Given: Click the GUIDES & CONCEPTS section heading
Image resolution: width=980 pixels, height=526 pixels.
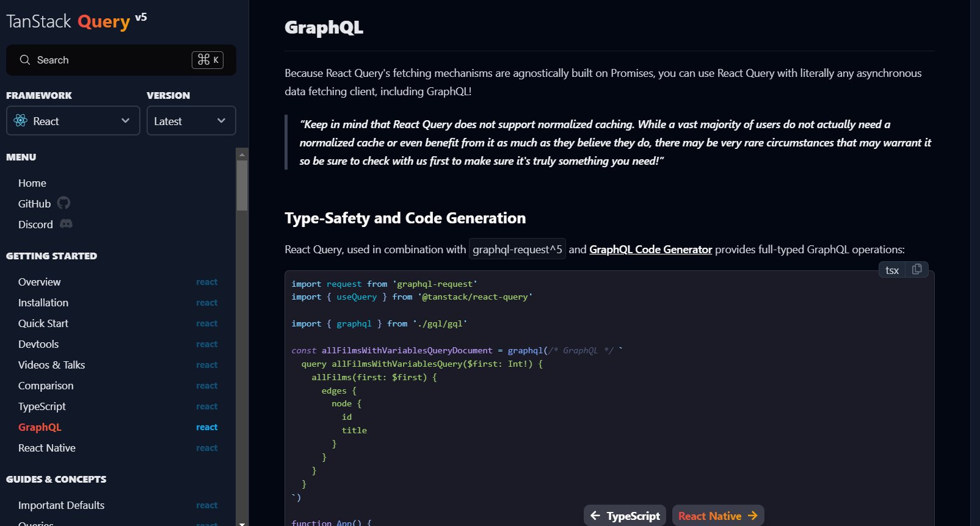Looking at the screenshot, I should click(x=56, y=480).
